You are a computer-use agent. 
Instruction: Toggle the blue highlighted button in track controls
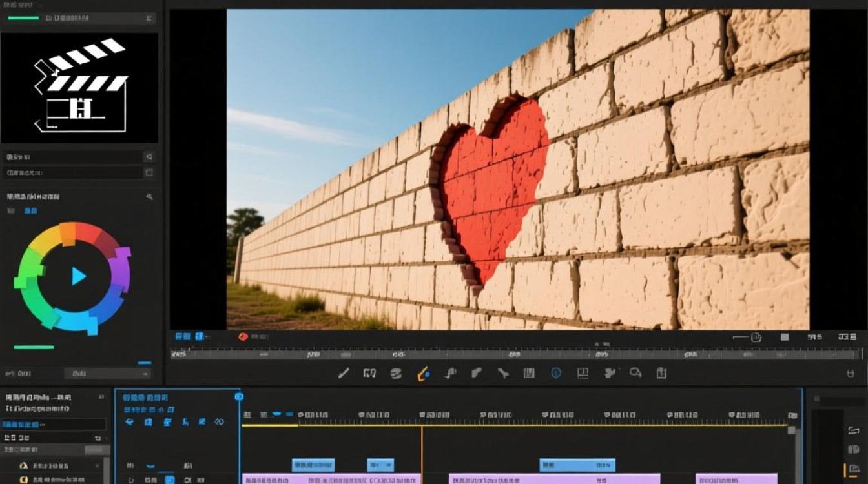click(169, 479)
